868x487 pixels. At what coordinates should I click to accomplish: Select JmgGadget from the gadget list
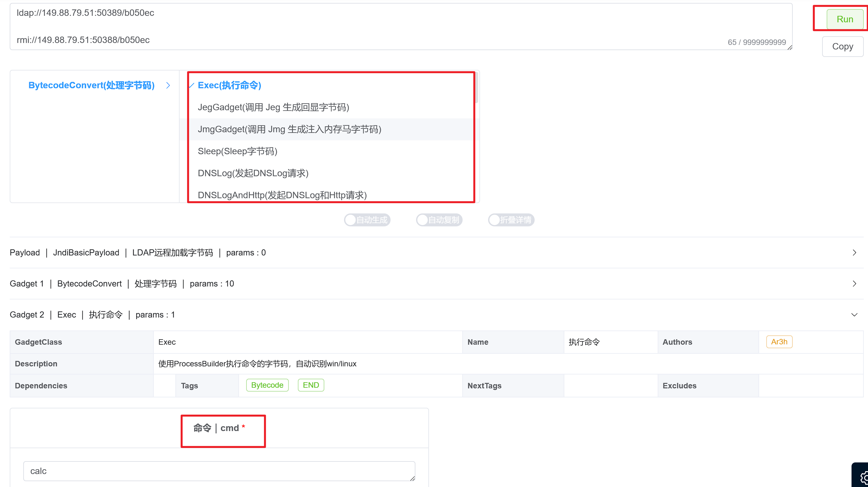[289, 129]
